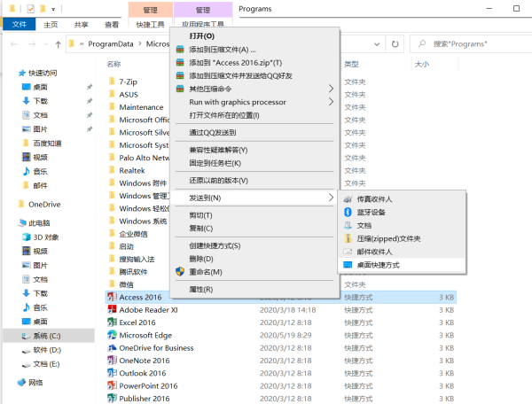Click the OneNote 2016 icon
The width and height of the screenshot is (532, 404).
112,361
